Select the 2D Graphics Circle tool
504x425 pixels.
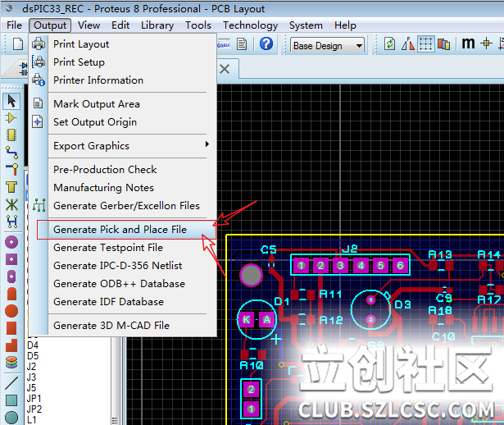pyautogui.click(x=11, y=418)
